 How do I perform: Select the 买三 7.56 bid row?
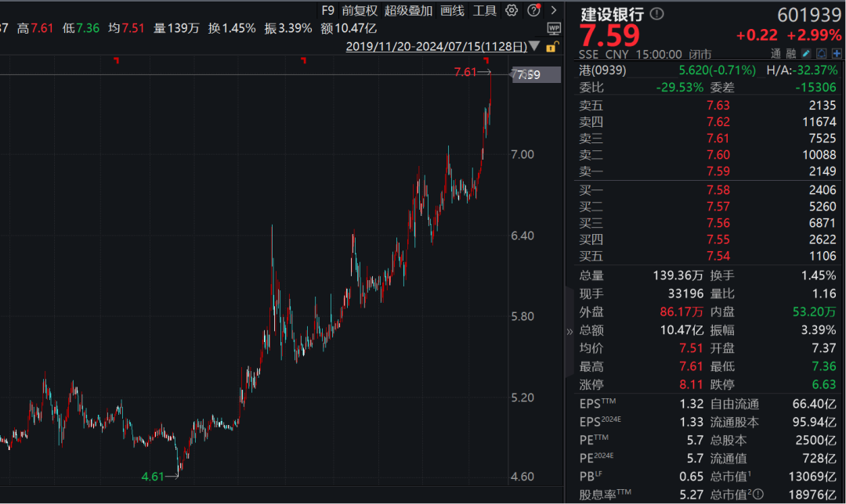click(707, 222)
